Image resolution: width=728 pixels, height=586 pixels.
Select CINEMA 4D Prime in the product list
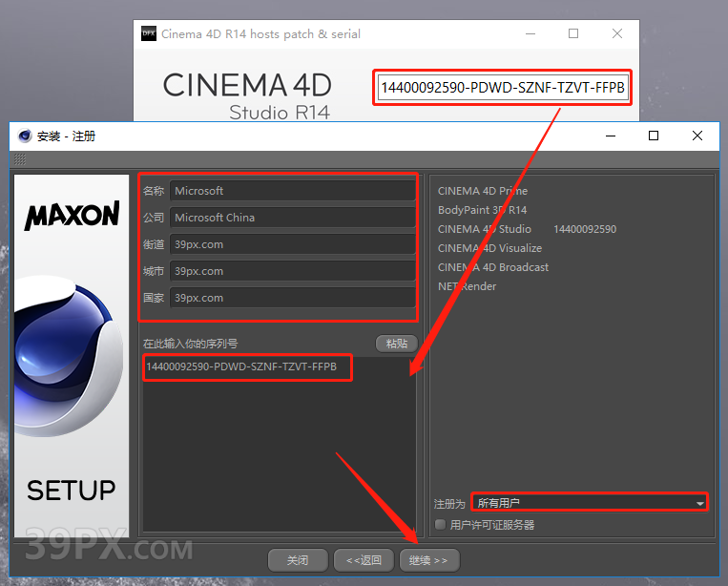click(x=483, y=191)
